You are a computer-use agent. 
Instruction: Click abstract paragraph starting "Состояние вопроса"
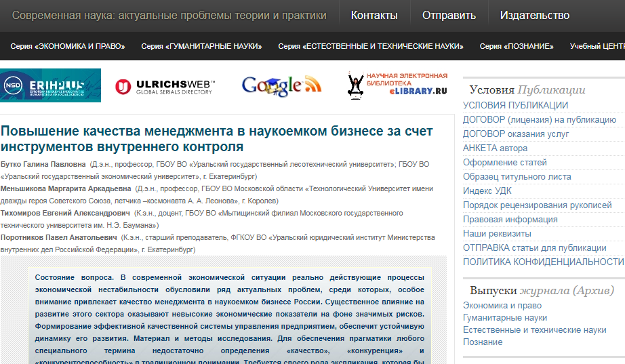tap(230, 319)
